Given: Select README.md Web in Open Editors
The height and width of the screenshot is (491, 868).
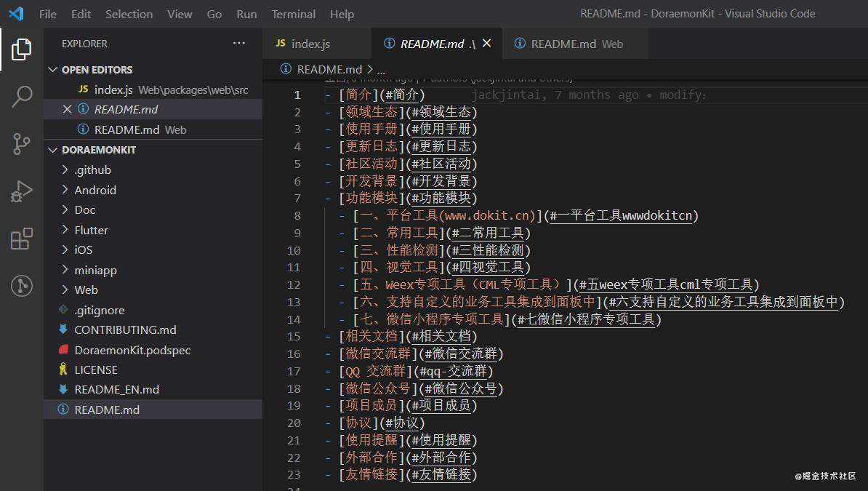Looking at the screenshot, I should coord(153,129).
